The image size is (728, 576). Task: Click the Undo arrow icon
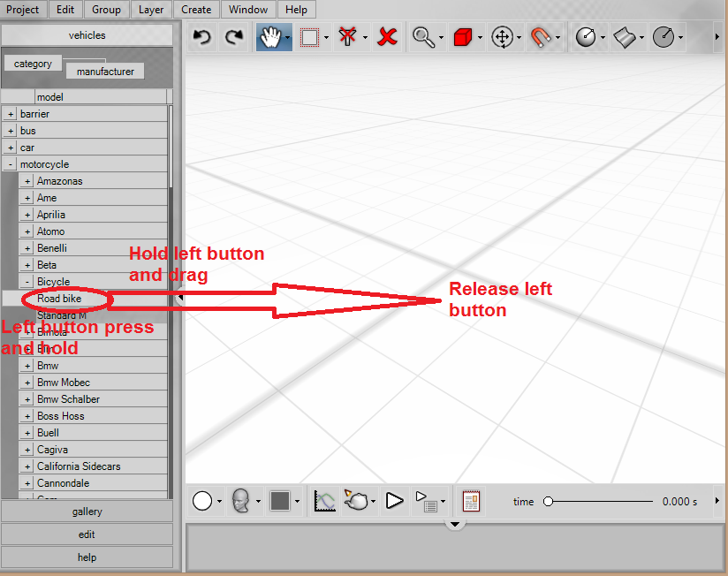click(x=202, y=37)
